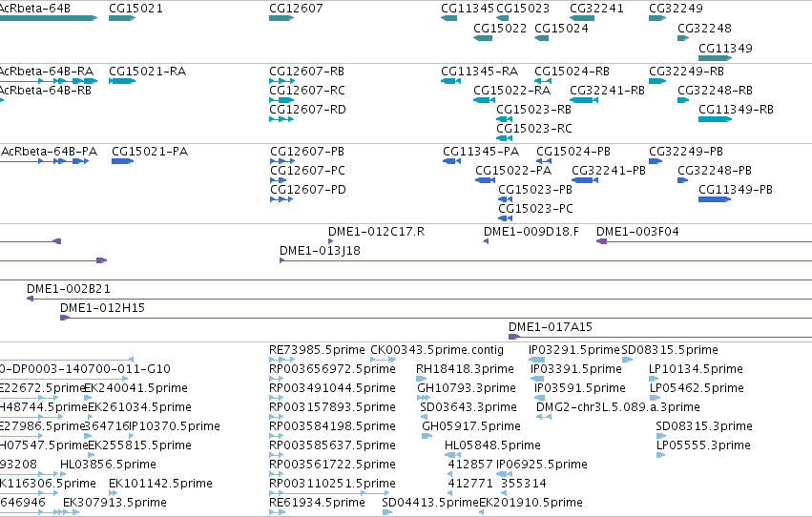Select gene CG11345 label
Viewport: 812px width, 517px height.
(x=468, y=9)
